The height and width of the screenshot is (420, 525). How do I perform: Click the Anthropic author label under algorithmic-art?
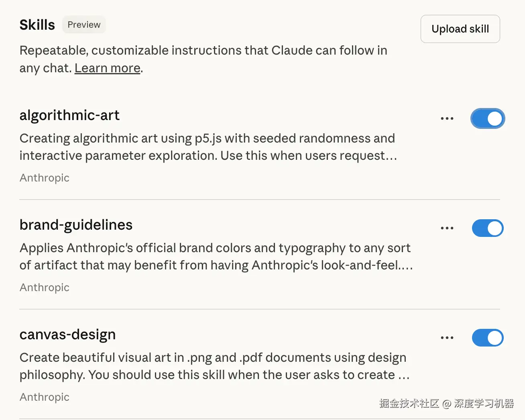click(45, 178)
